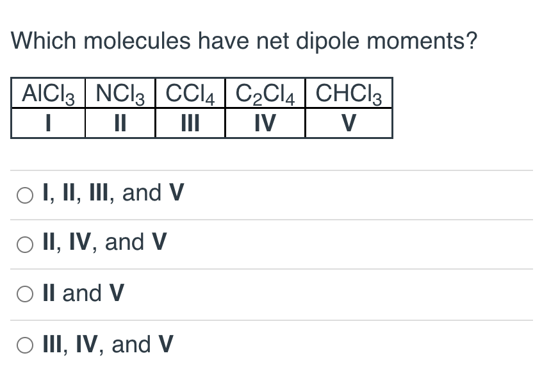Click Roman numeral II in the table
The width and height of the screenshot is (542, 392).
[119, 122]
